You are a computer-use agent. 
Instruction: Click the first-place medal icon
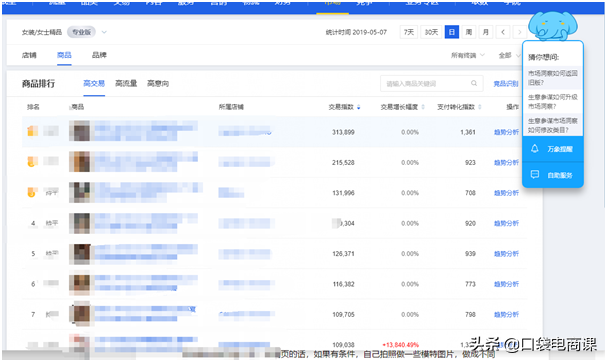pos(33,131)
